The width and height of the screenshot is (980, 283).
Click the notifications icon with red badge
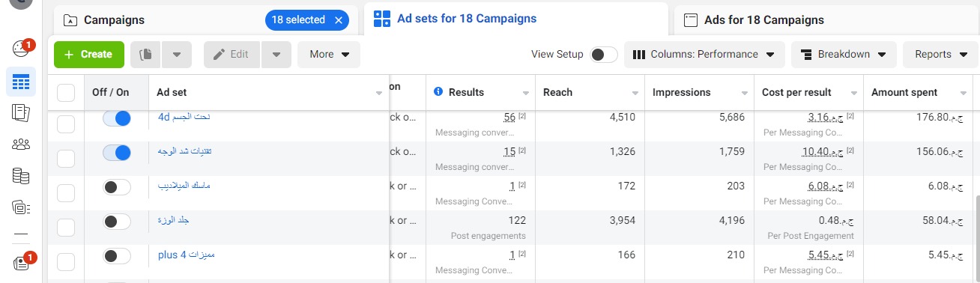(x=22, y=263)
